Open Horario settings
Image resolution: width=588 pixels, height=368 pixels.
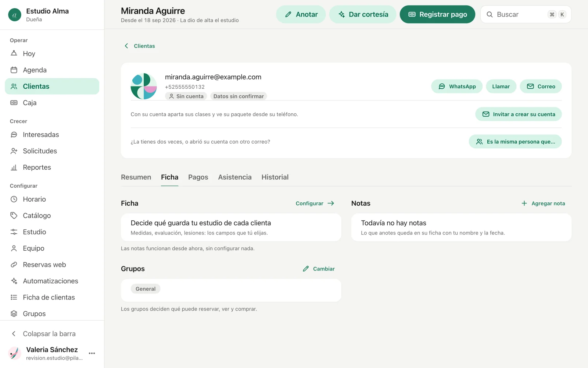click(52, 199)
